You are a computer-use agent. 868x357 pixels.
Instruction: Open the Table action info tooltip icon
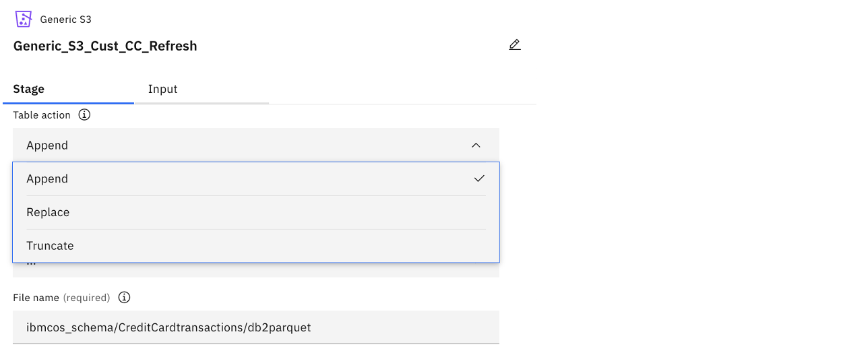tap(84, 115)
